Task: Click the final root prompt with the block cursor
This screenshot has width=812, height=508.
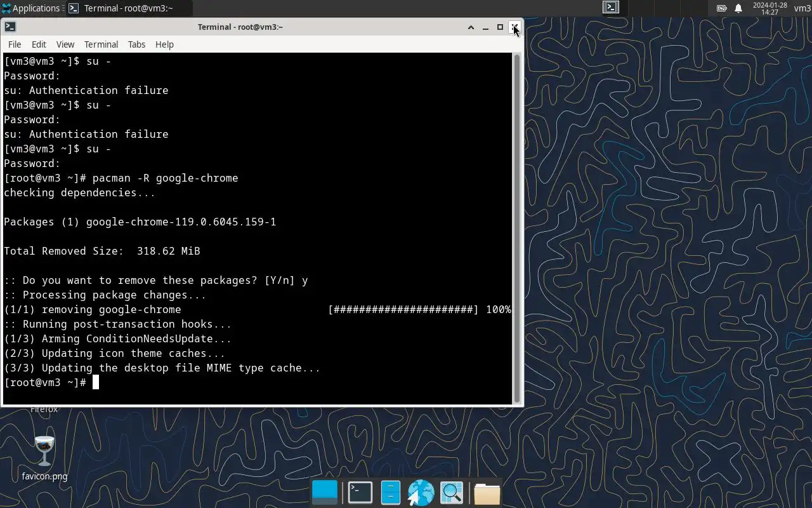Action: pos(51,382)
